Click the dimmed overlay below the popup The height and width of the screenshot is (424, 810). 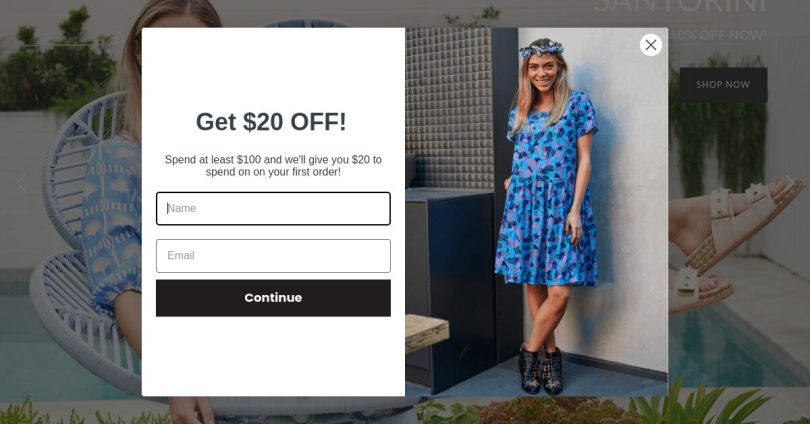click(405, 411)
